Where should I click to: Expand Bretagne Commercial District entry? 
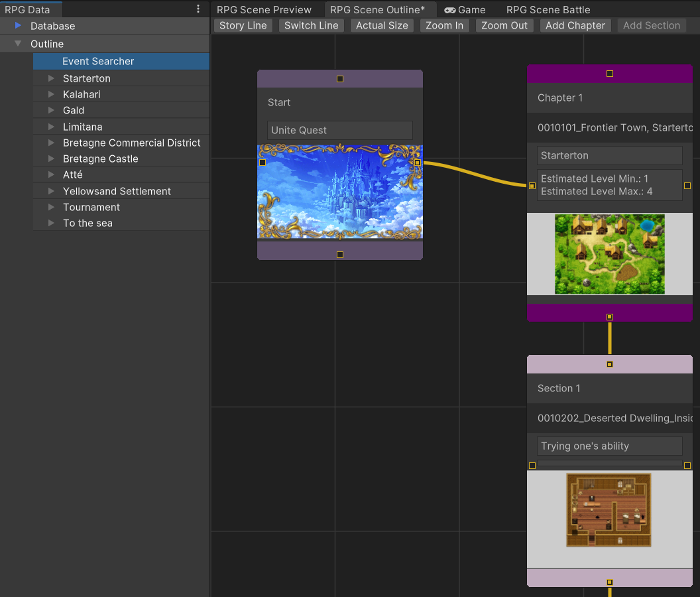51,143
